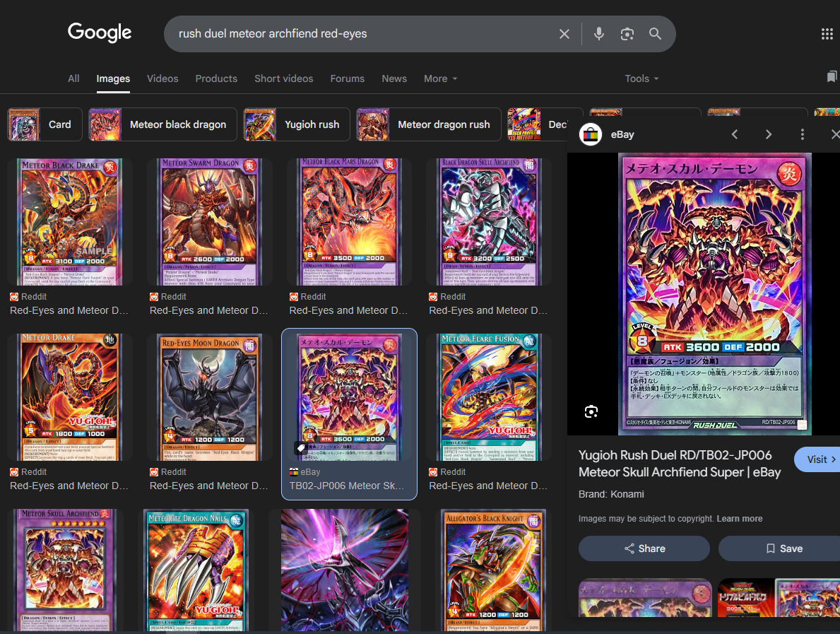Screen dimensions: 840x634
Task: Open Red-Eyes Moon Dragon thumbnail
Action: point(209,397)
